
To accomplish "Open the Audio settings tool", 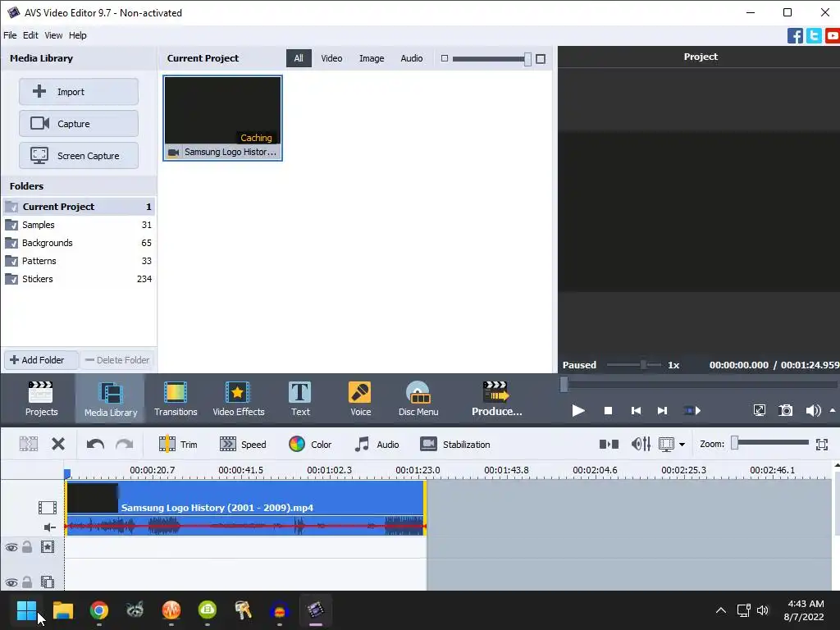I will click(x=377, y=444).
